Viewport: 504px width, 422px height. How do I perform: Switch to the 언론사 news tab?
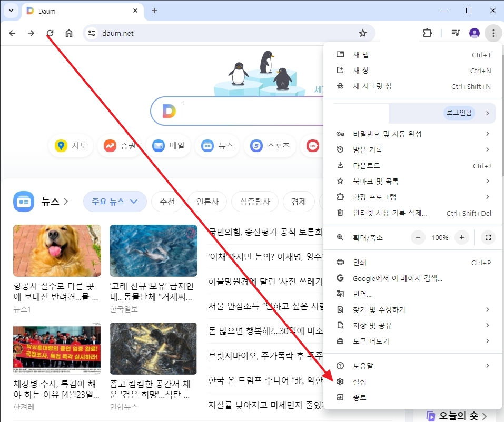tap(207, 202)
